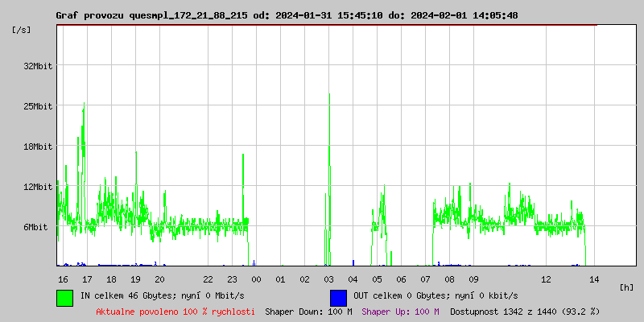Viewport: 644px width, 322px height.
Task: Click 'OUT celkem 0 Gbytes; nyní 0 kbit/s' text
Action: pos(436,295)
